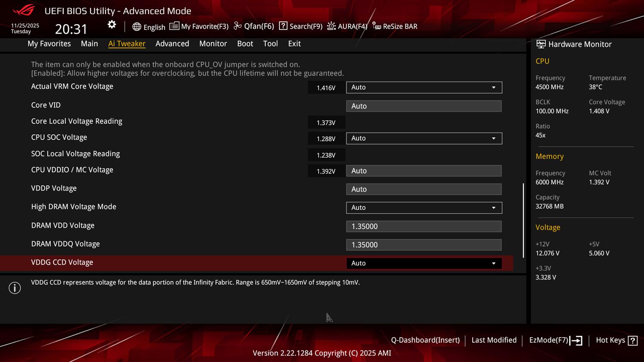Click the Search question mark icon
644x362 pixels.
(283, 26)
